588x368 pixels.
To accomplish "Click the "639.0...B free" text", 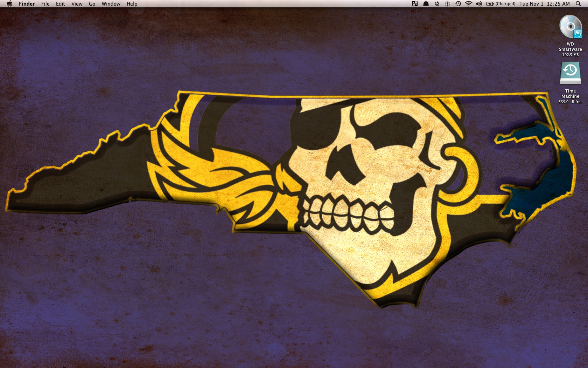I will coord(570,102).
